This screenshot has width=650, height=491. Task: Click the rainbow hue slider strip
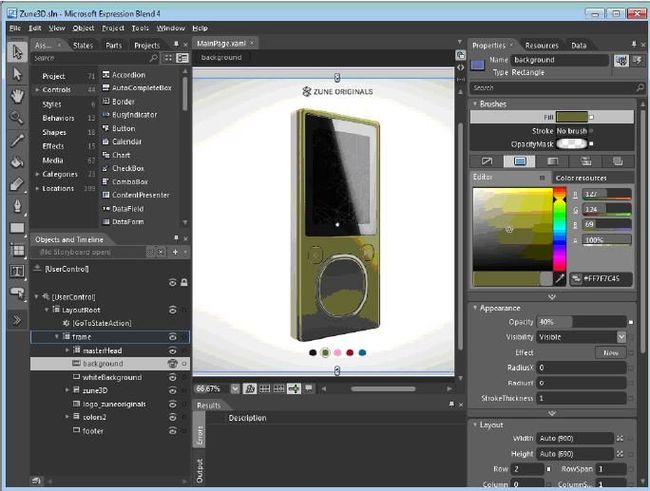(560, 230)
